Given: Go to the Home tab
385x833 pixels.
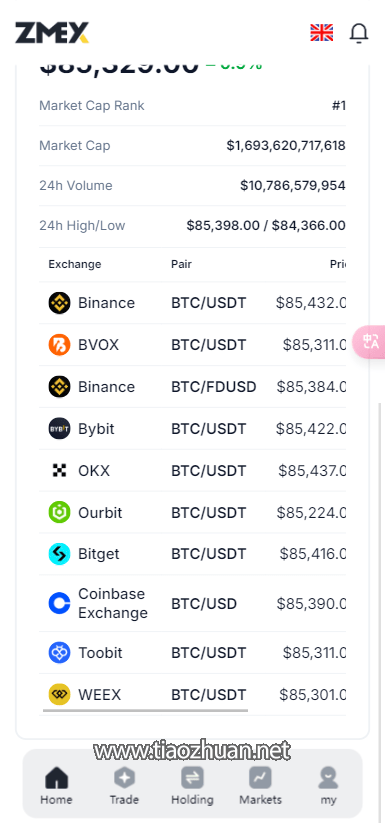Looking at the screenshot, I should [56, 786].
